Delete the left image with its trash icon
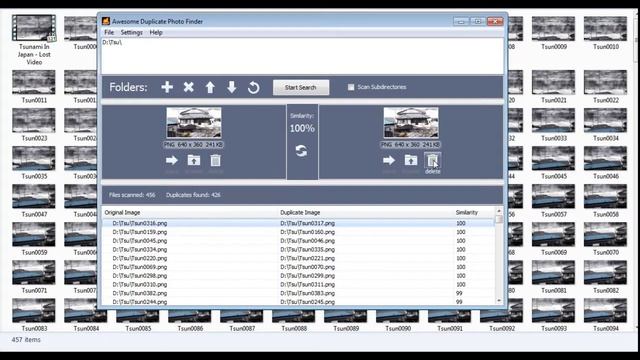 (216, 160)
